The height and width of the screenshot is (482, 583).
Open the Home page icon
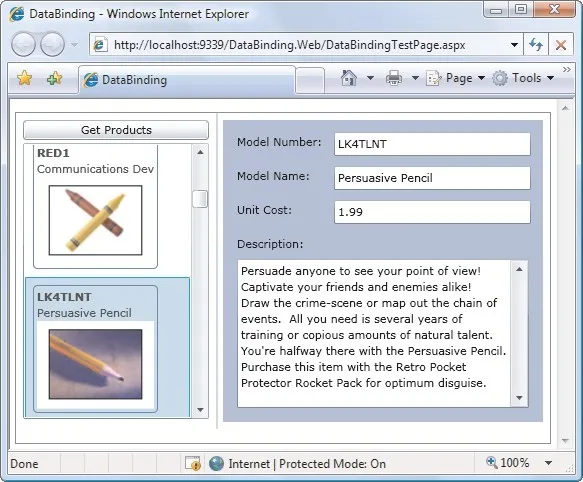click(x=348, y=78)
